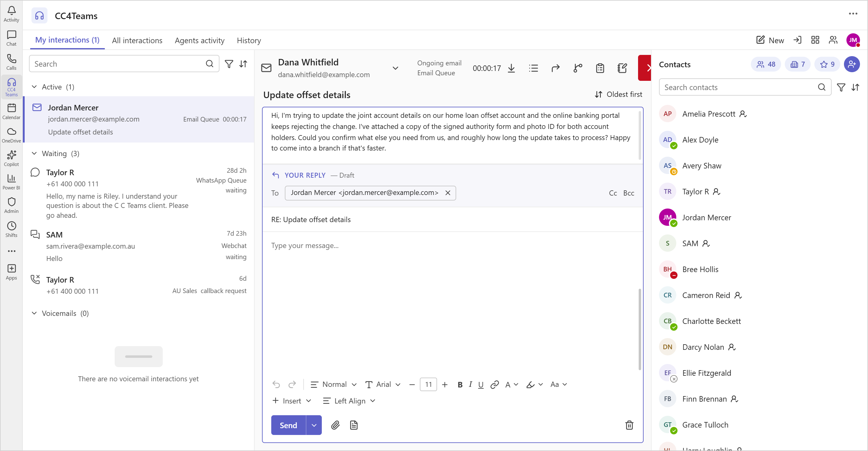Toggle the favorites filter showing 9
This screenshot has height=451, width=868.
click(827, 64)
